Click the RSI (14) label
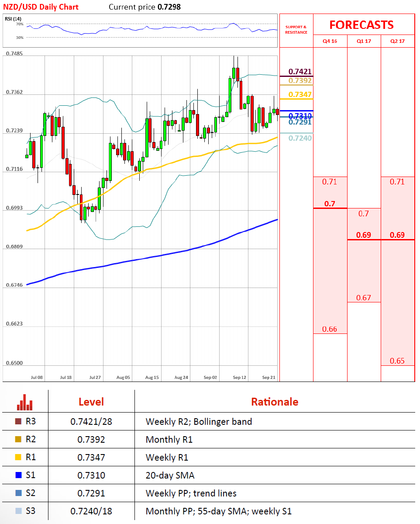Screen dimensions: 420x524 [13, 19]
